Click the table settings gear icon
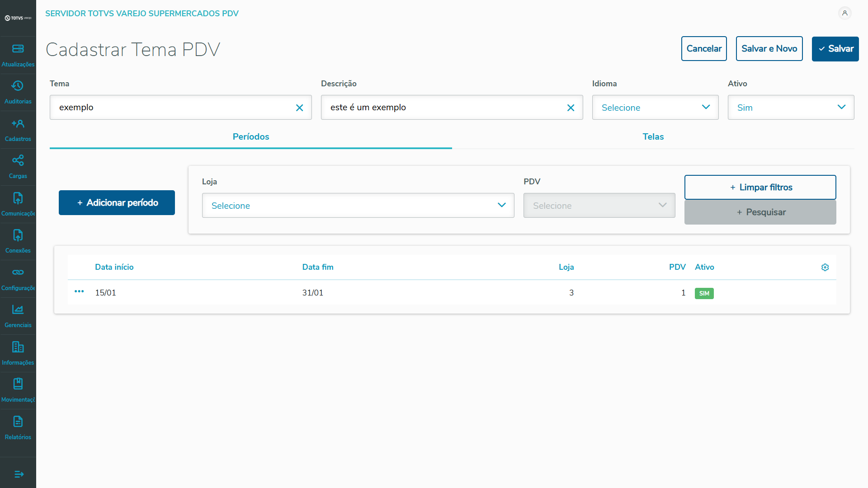 tap(825, 267)
